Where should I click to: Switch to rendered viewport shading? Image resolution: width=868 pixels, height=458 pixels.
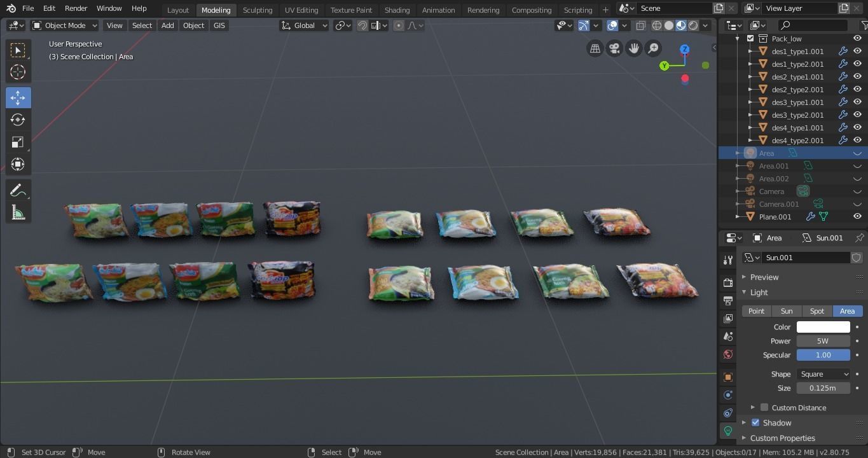point(693,25)
